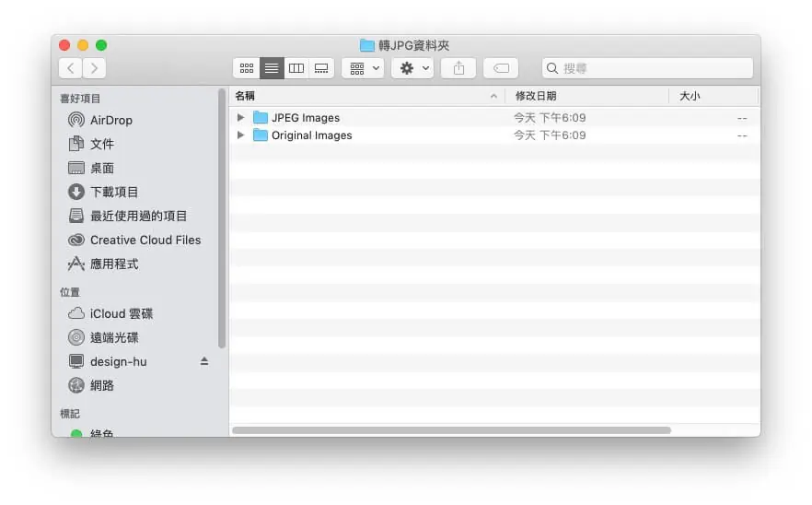Go forward with the right arrow button
Image resolution: width=812 pixels, height=505 pixels.
click(94, 68)
